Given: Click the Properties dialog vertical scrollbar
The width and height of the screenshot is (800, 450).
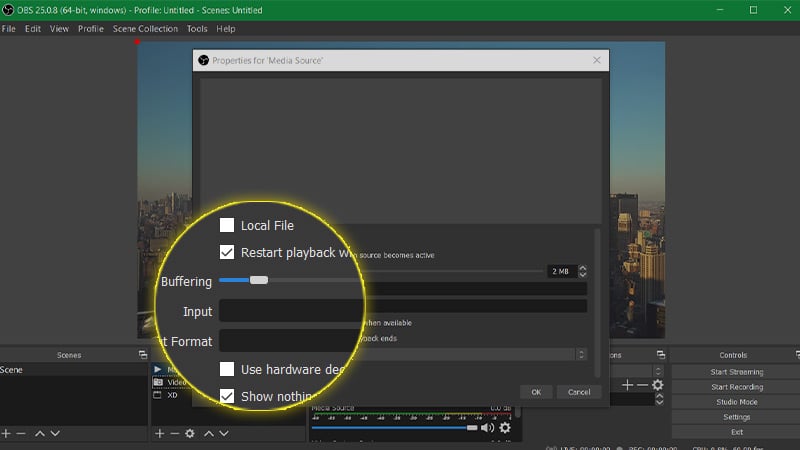Looking at the screenshot, I should [597, 303].
